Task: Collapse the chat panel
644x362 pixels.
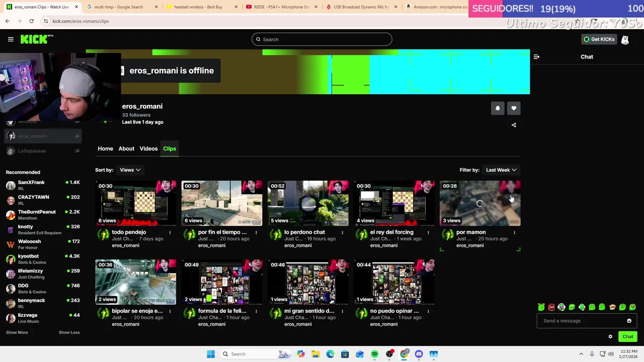Action: pyautogui.click(x=536, y=57)
